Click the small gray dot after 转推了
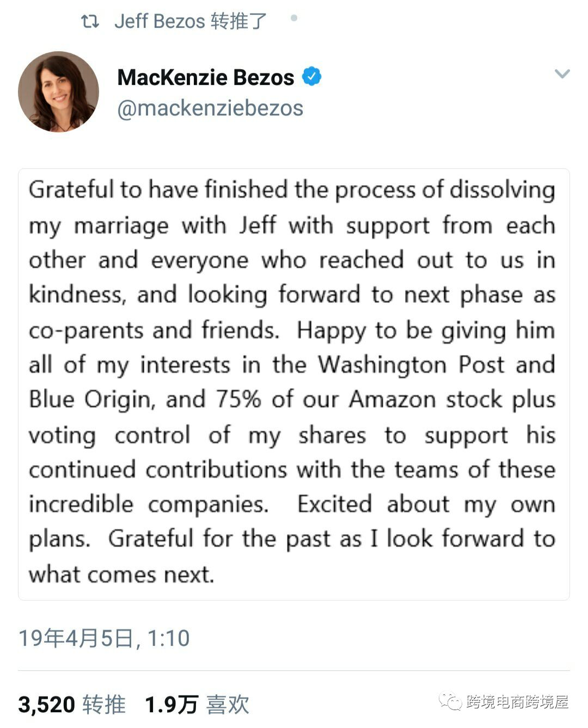 [x=294, y=18]
